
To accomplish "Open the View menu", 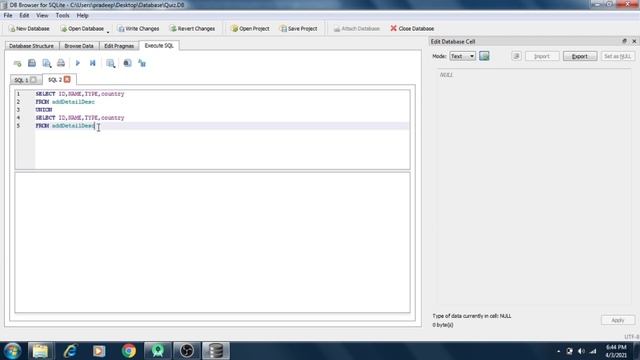I will 42,16.
